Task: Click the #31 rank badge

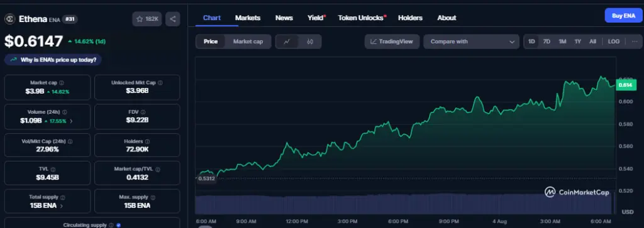Action: click(x=70, y=19)
